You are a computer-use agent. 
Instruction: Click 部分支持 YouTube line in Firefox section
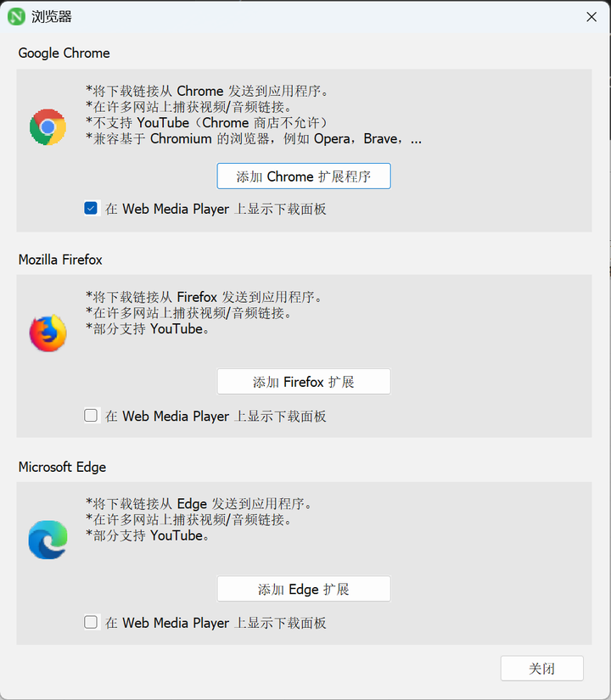pyautogui.click(x=148, y=329)
